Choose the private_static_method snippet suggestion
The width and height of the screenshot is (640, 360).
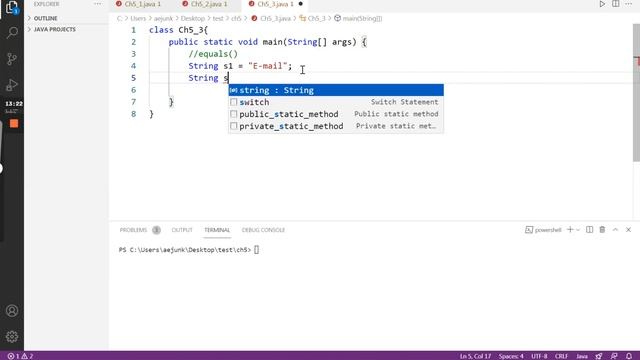tap(336, 126)
